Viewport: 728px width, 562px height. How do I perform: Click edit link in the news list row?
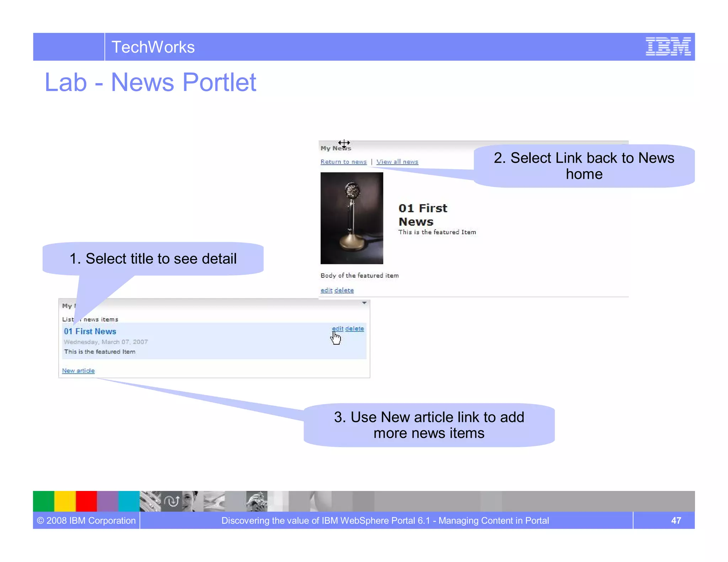coord(337,329)
